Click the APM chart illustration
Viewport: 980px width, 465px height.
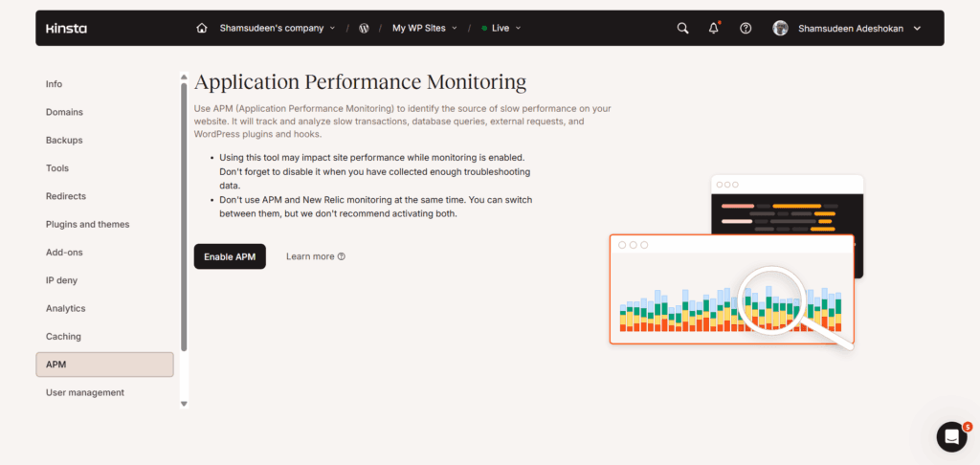[x=736, y=261]
